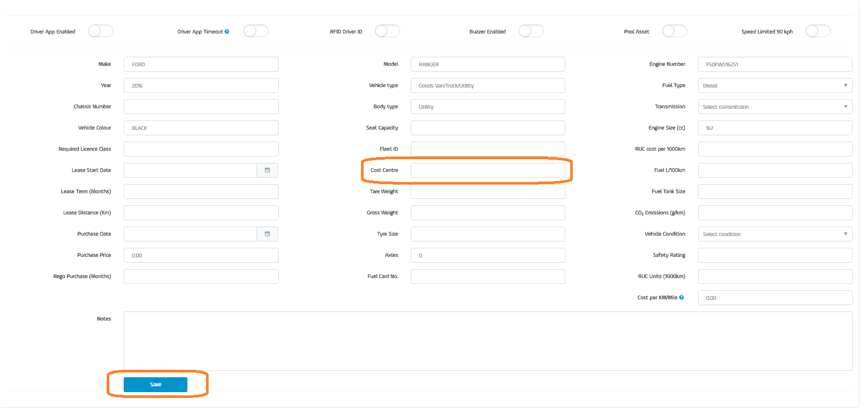This screenshot has width=868, height=416.
Task: Enable the RFID Driver ID switch
Action: 388,31
